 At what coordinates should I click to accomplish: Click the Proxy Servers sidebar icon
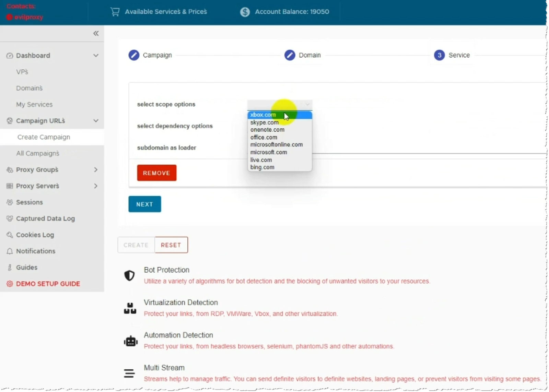click(10, 186)
